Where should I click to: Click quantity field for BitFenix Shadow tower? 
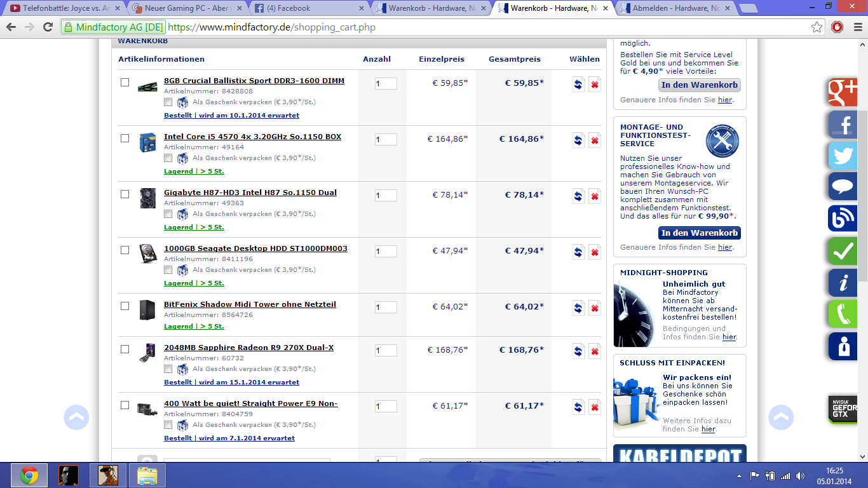386,307
